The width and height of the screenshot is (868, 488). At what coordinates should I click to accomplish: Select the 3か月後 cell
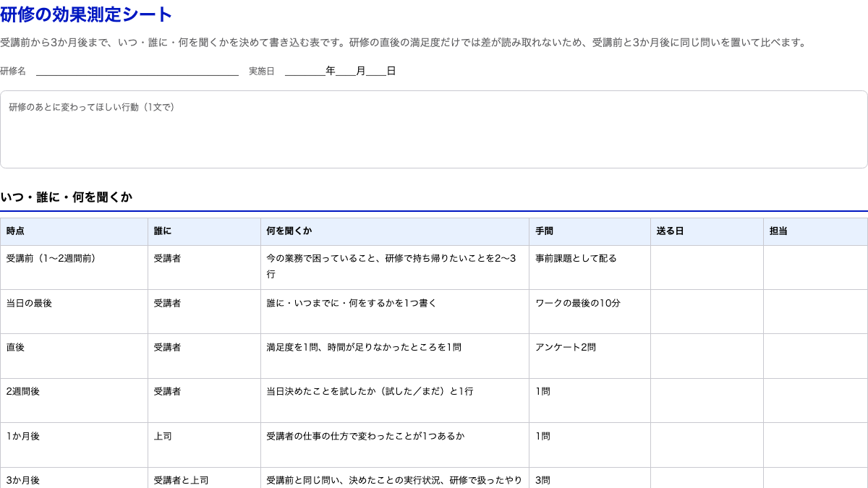[75, 479]
